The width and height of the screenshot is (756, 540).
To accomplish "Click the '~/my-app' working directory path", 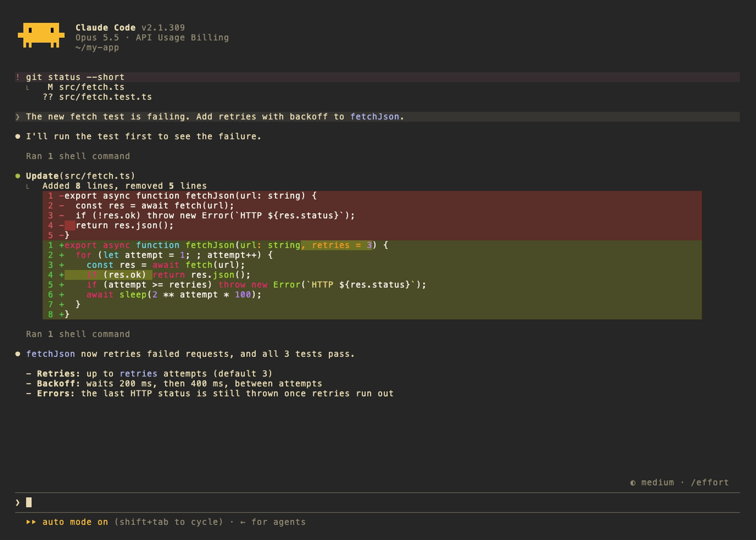I will click(97, 48).
